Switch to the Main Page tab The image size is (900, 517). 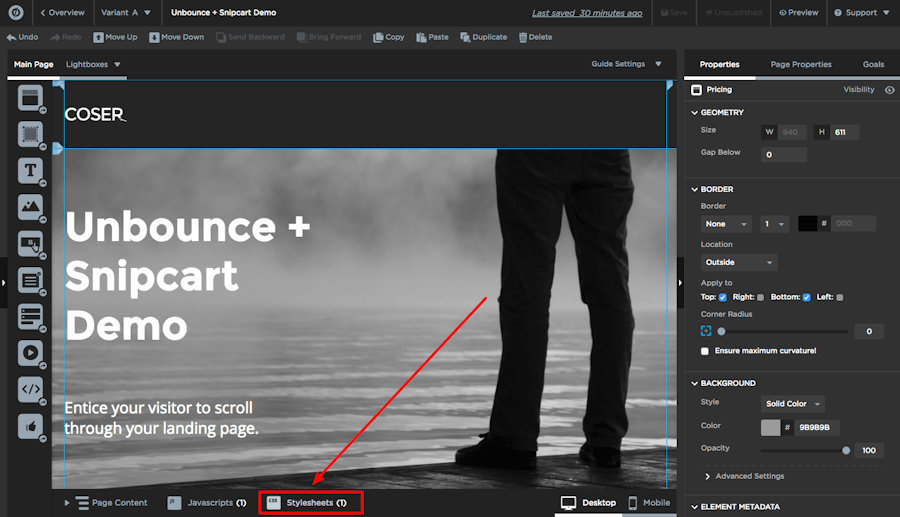(33, 64)
